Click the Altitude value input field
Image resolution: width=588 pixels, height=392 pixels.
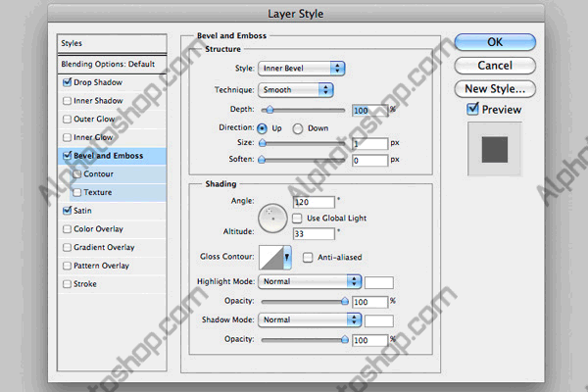(x=314, y=234)
